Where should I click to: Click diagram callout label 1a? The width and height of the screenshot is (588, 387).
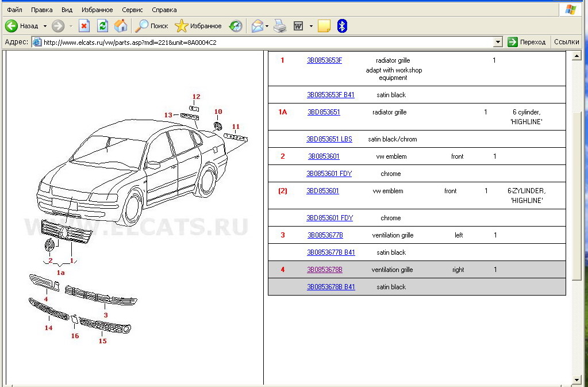[x=60, y=273]
